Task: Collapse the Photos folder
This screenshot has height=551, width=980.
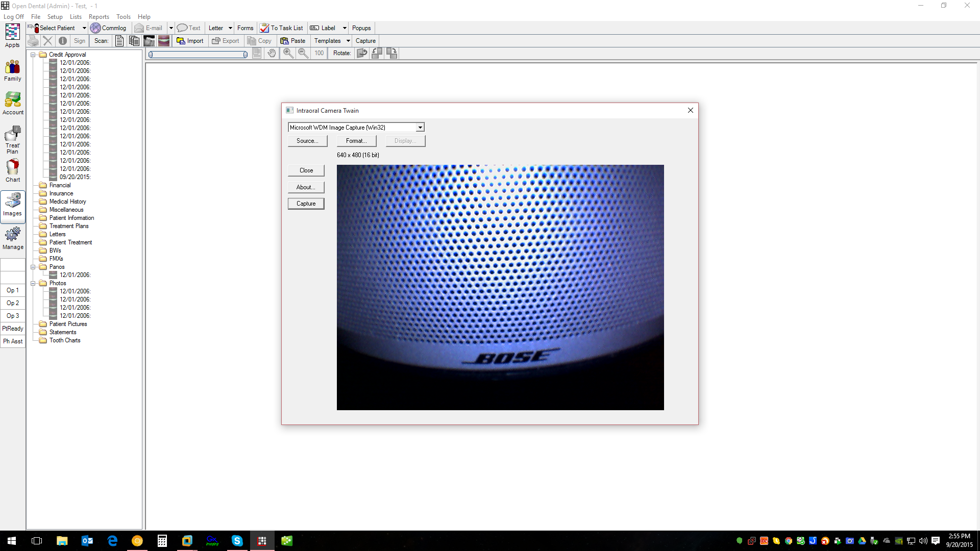Action: [x=33, y=283]
